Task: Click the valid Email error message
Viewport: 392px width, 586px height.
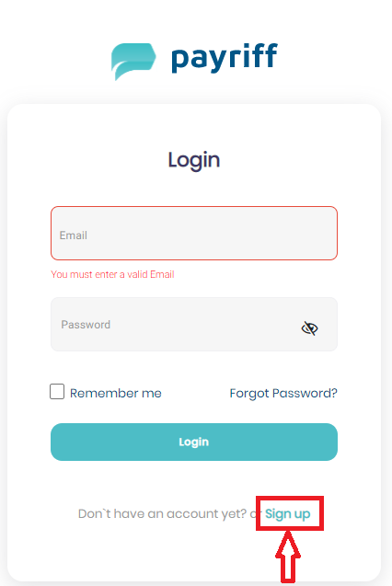Action: click(112, 274)
